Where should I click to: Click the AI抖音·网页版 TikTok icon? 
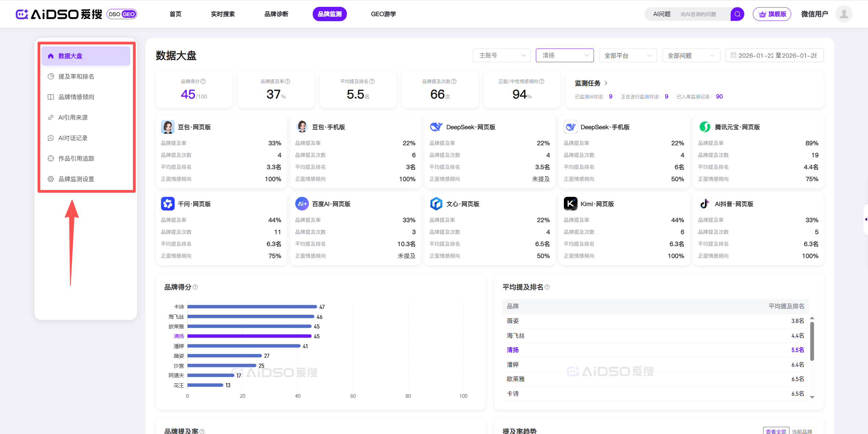pyautogui.click(x=705, y=204)
